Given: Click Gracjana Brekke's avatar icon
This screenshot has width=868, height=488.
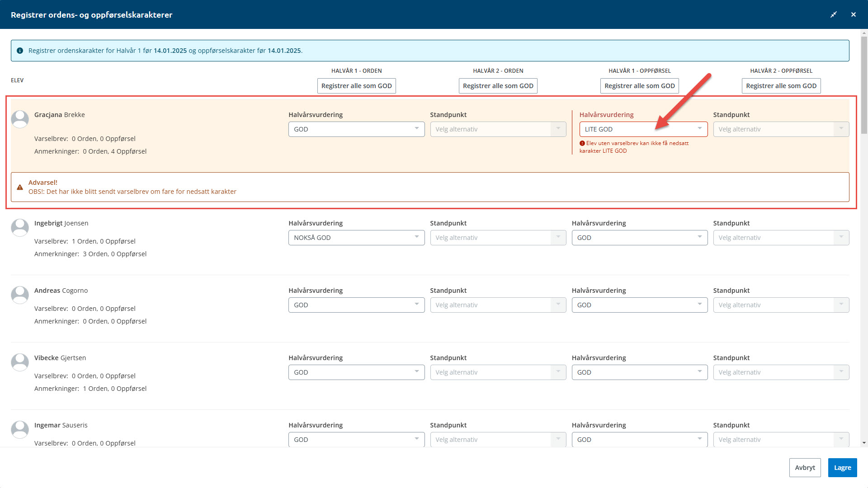Looking at the screenshot, I should pos(20,119).
